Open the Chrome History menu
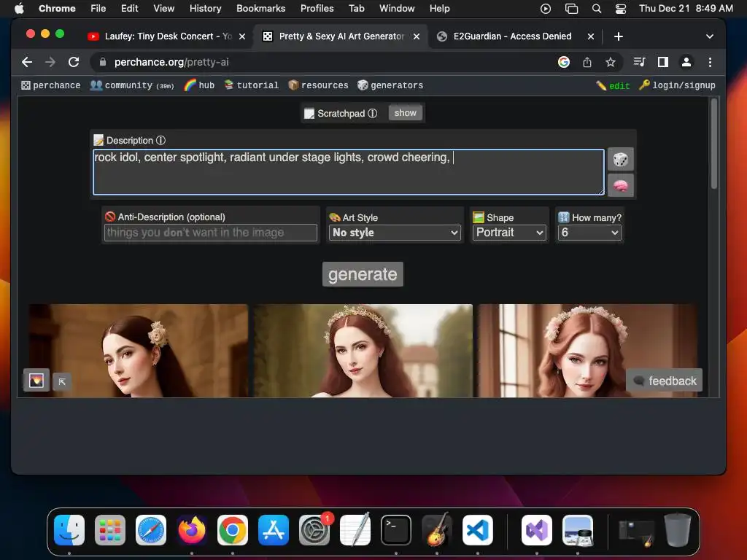This screenshot has height=560, width=747. click(x=205, y=9)
